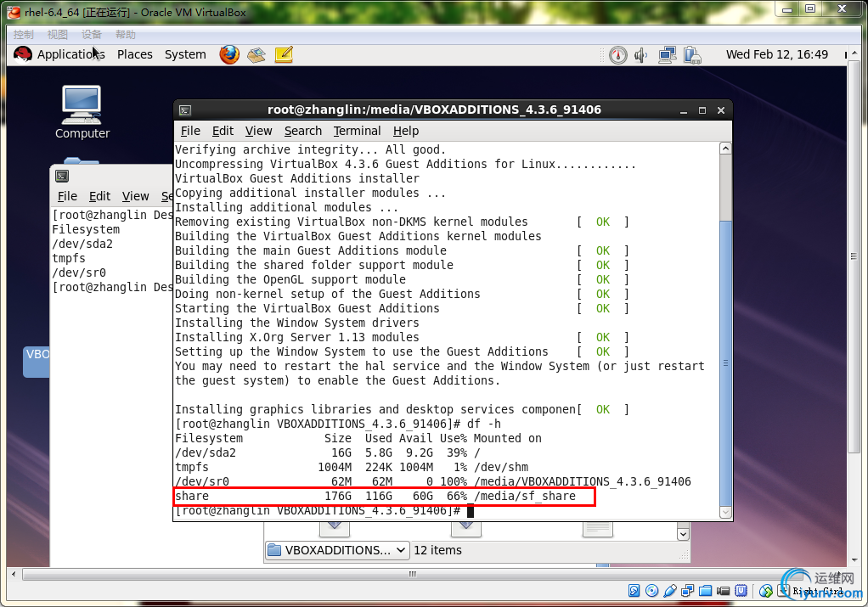
Task: Click the CPU virtualization status icon
Action: (741, 591)
